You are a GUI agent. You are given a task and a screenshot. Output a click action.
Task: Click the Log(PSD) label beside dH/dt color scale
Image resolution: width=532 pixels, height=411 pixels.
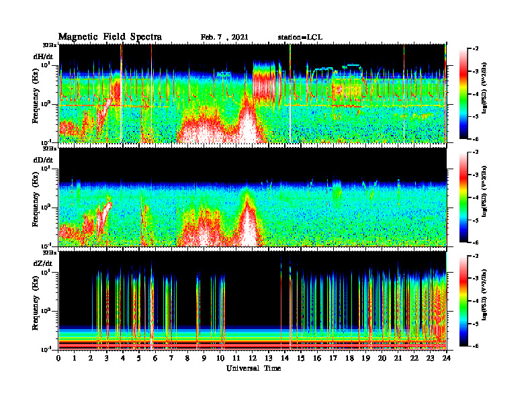484,87
